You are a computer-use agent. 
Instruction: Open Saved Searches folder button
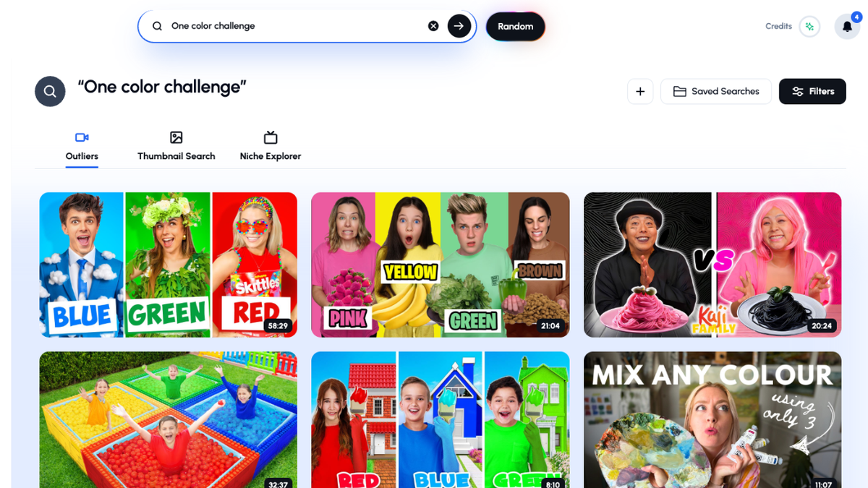coord(716,91)
